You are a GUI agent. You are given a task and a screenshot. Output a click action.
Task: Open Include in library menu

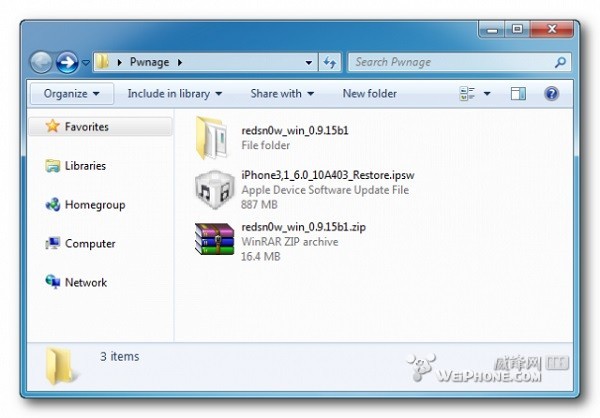[x=174, y=94]
